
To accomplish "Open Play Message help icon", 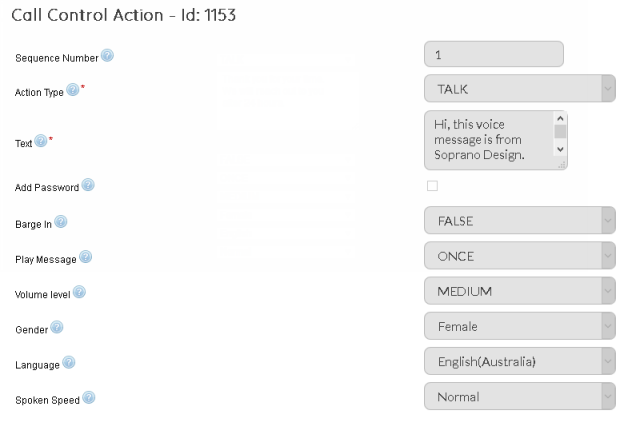I will [86, 257].
